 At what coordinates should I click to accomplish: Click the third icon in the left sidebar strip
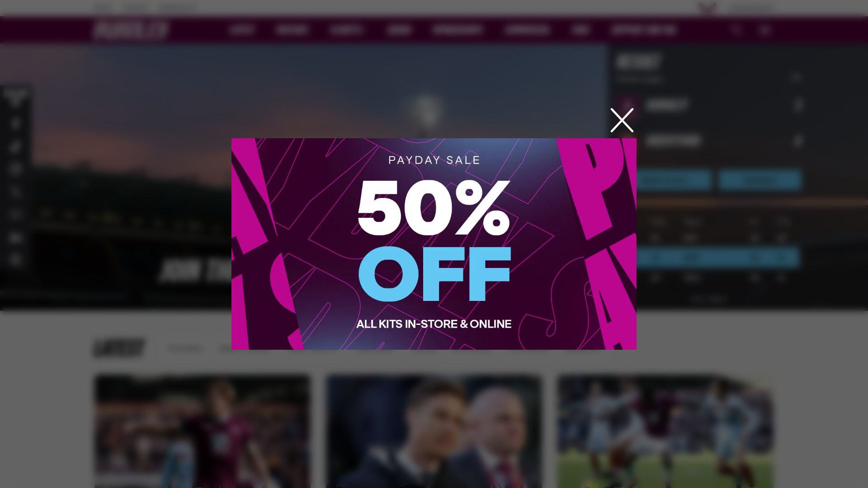coord(15,146)
